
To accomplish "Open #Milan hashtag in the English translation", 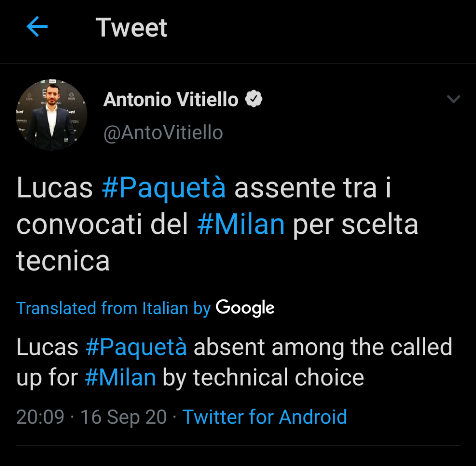I will click(120, 378).
